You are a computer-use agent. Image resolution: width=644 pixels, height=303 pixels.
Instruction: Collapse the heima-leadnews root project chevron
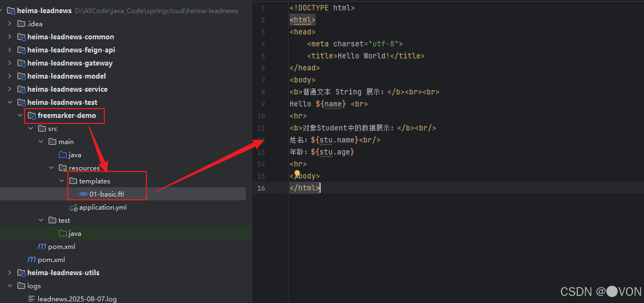pos(1,11)
